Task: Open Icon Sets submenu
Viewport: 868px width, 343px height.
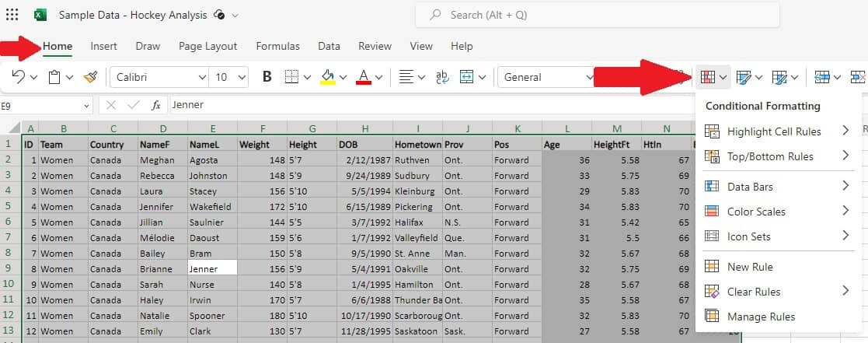Action: coord(777,236)
